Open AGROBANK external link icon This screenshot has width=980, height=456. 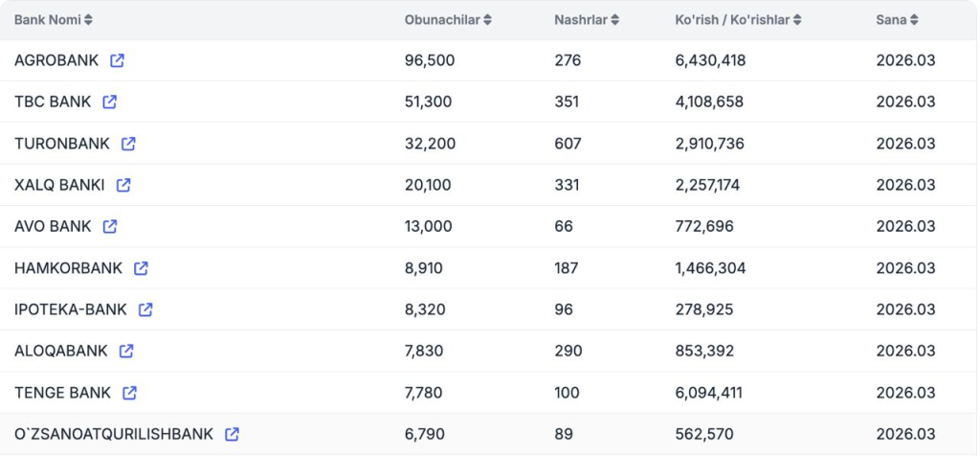coord(118,60)
